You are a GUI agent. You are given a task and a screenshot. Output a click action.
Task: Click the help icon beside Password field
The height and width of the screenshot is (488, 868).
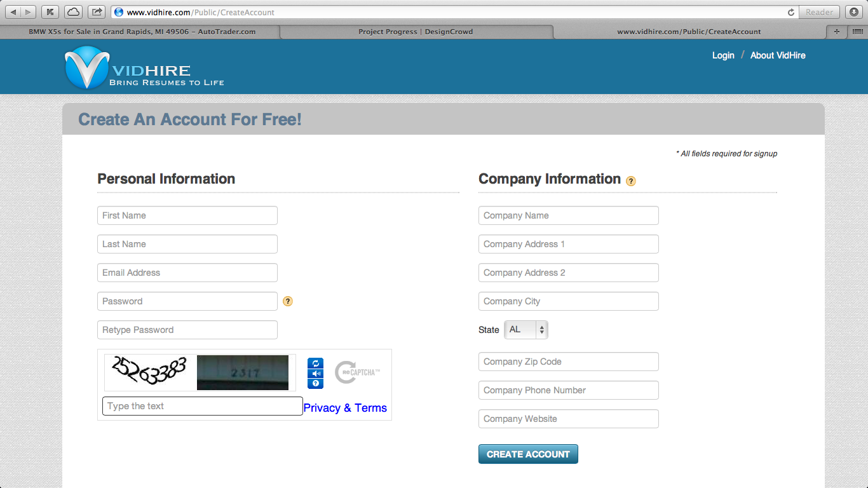288,301
